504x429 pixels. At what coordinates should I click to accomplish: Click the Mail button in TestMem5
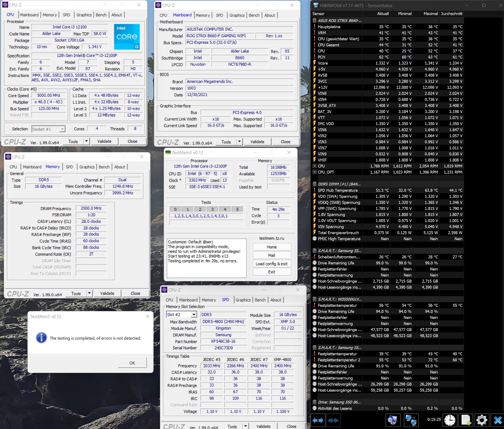(x=272, y=255)
